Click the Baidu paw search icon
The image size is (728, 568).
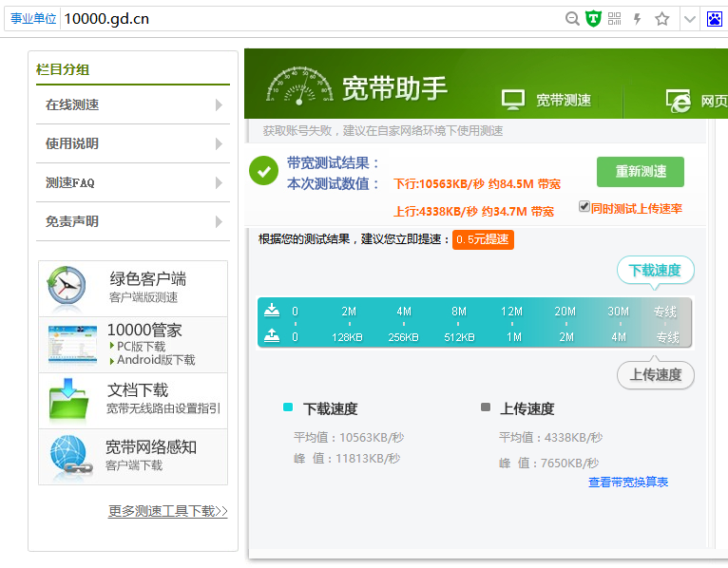click(714, 19)
